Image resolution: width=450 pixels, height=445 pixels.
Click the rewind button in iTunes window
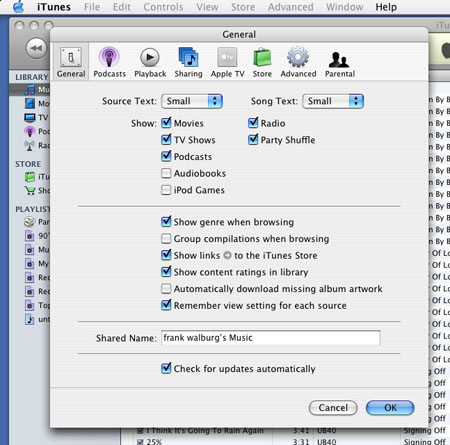(x=36, y=49)
